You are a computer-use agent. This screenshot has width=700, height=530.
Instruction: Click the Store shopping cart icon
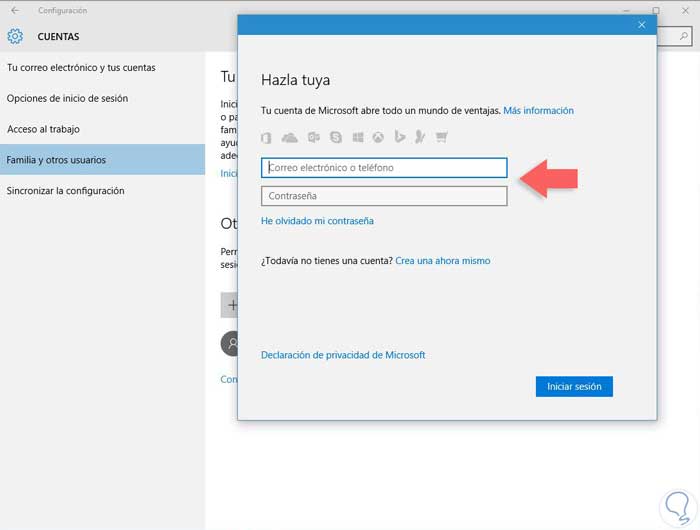442,137
